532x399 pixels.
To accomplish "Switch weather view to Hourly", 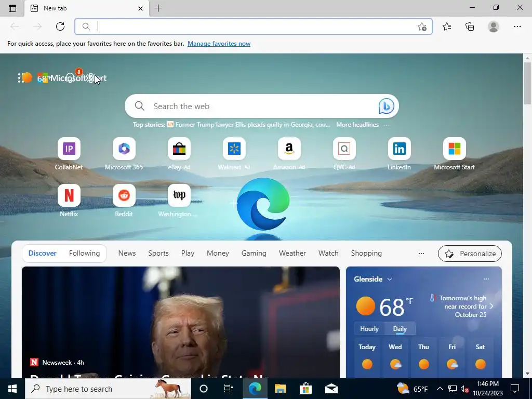I will pyautogui.click(x=369, y=329).
